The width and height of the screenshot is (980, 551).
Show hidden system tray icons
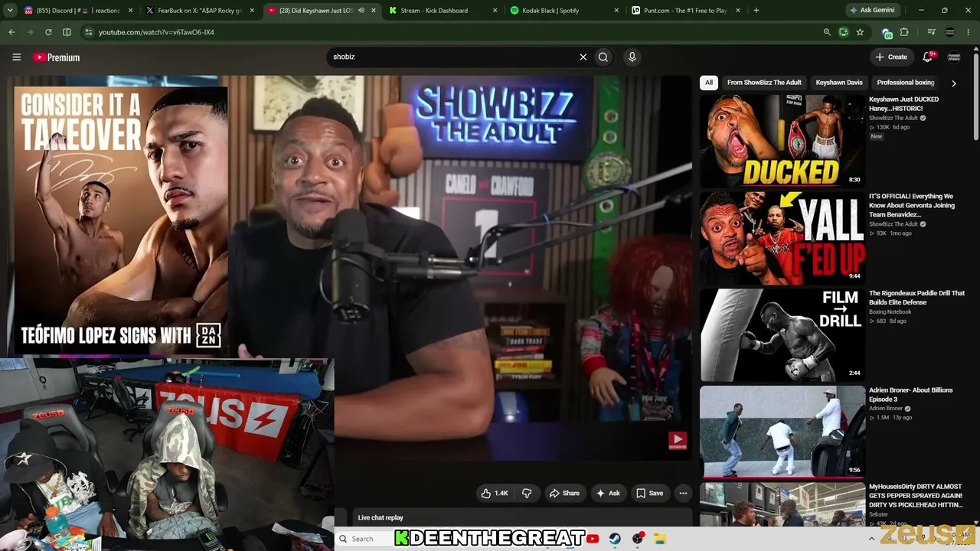[x=871, y=539]
